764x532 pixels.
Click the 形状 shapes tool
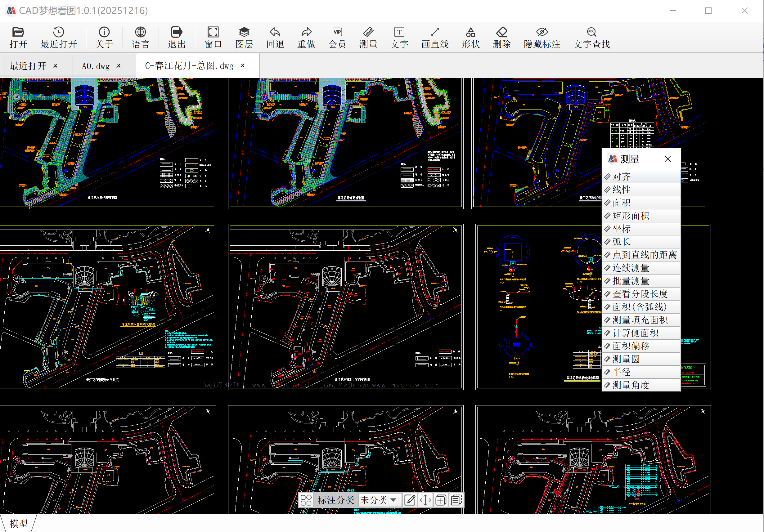pos(470,37)
